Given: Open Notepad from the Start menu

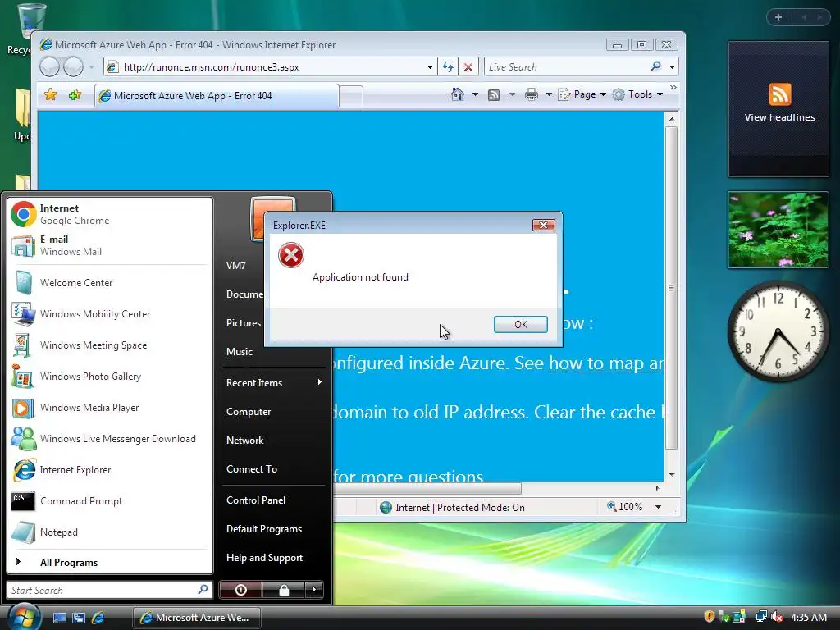Looking at the screenshot, I should pos(110,532).
